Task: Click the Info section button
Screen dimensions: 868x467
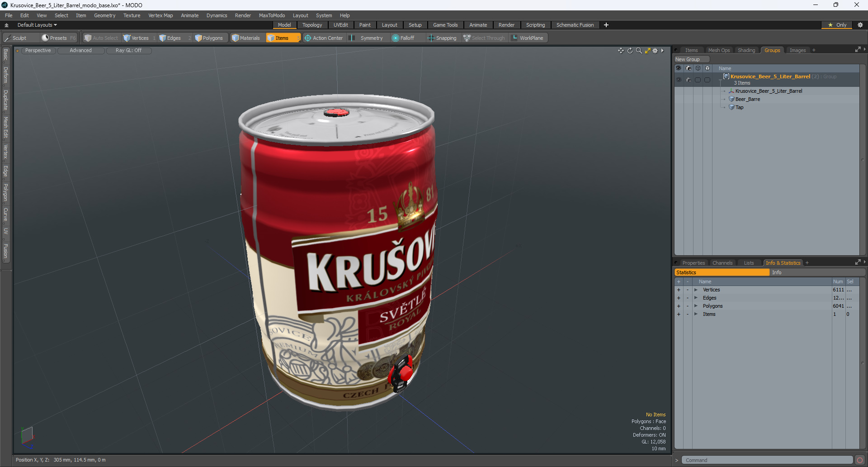Action: pos(817,272)
